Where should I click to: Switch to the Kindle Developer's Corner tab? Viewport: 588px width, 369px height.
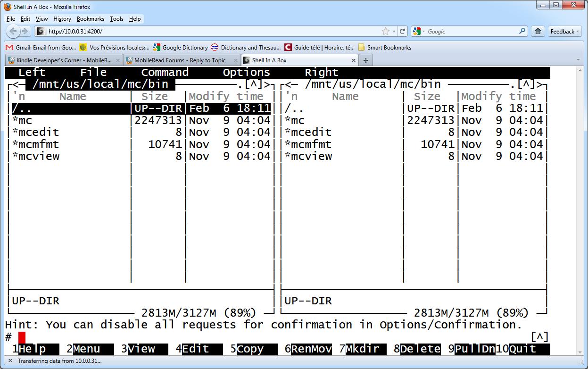[64, 60]
